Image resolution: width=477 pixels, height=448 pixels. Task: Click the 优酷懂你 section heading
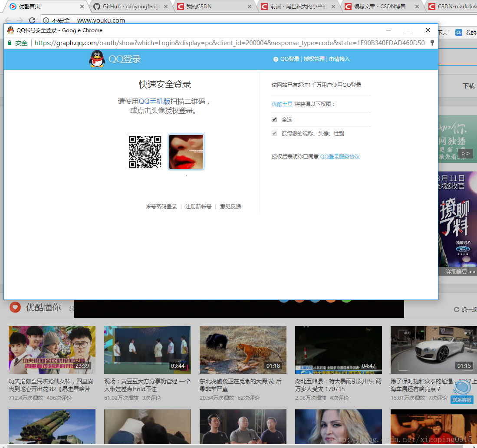43,307
